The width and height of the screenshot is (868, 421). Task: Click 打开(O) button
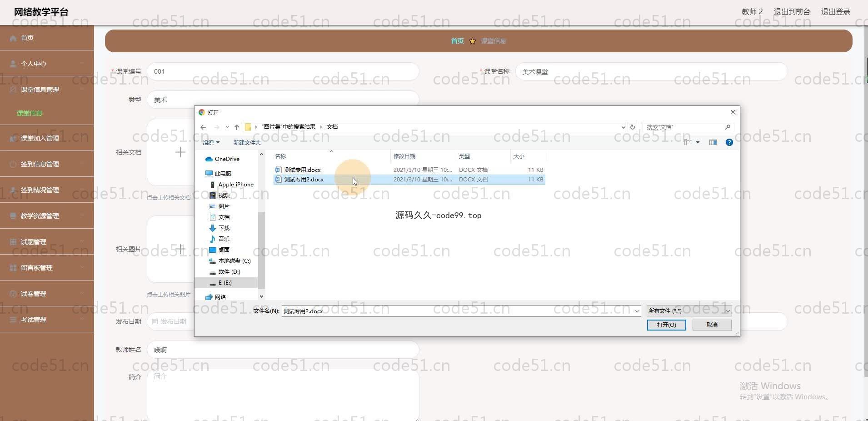click(666, 325)
